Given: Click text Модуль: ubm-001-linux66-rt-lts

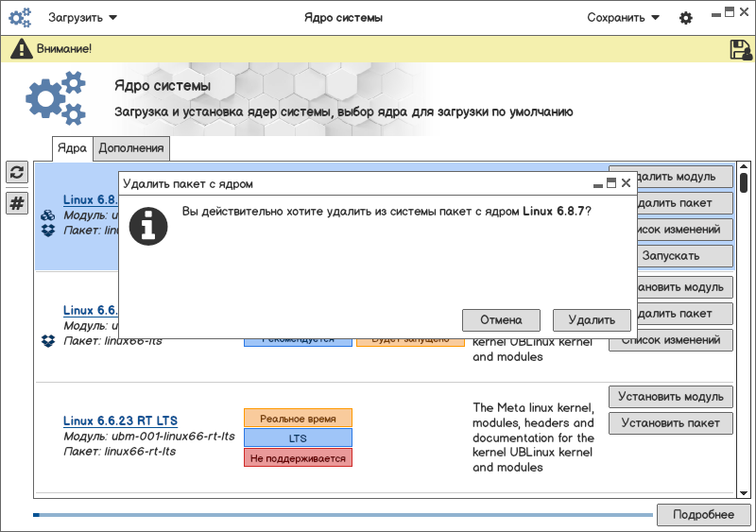Looking at the screenshot, I should [x=149, y=436].
